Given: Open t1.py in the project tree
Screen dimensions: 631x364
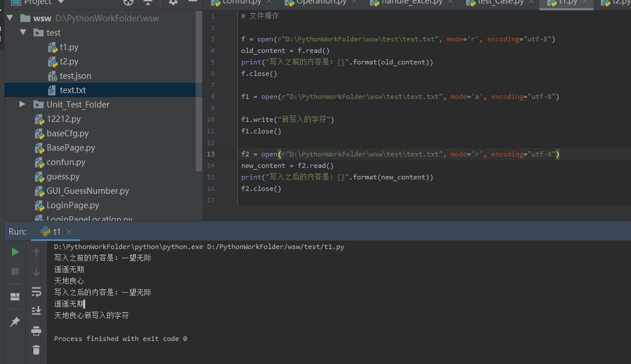Looking at the screenshot, I should click(69, 47).
